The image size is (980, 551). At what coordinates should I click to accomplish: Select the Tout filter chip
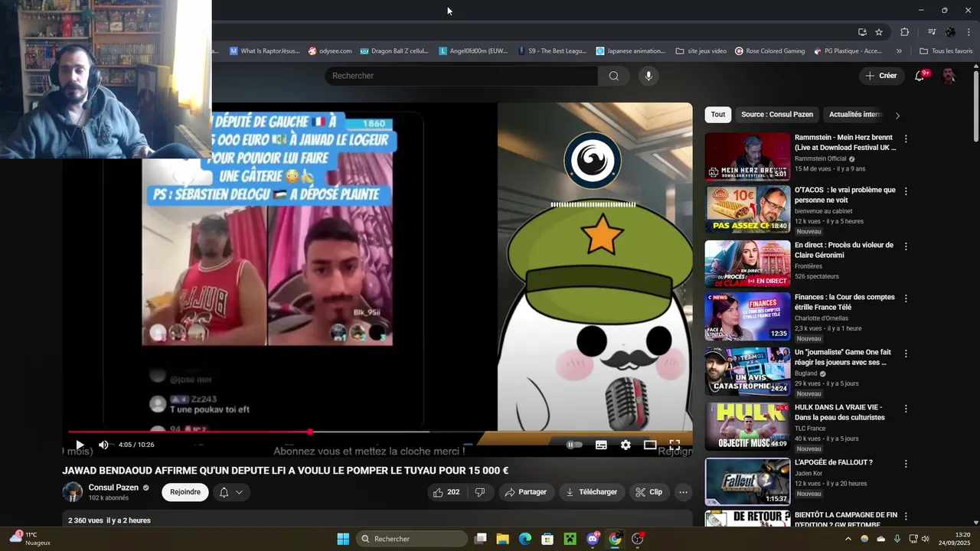[718, 115]
